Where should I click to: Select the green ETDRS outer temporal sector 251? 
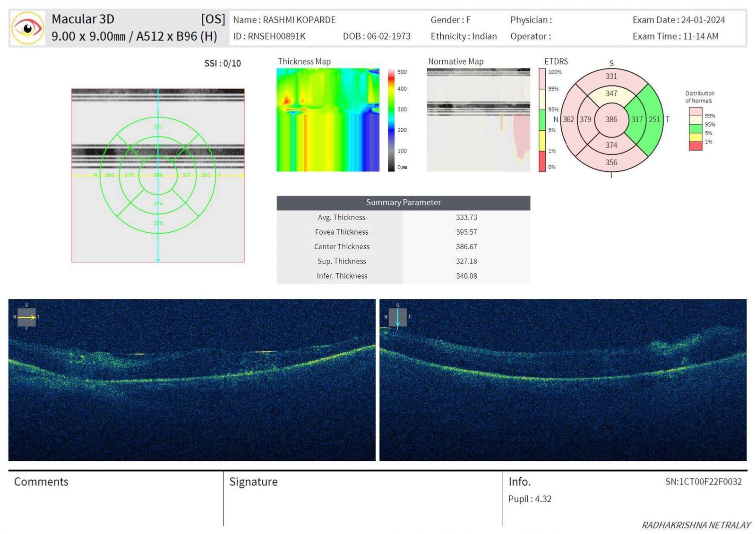[x=654, y=119]
